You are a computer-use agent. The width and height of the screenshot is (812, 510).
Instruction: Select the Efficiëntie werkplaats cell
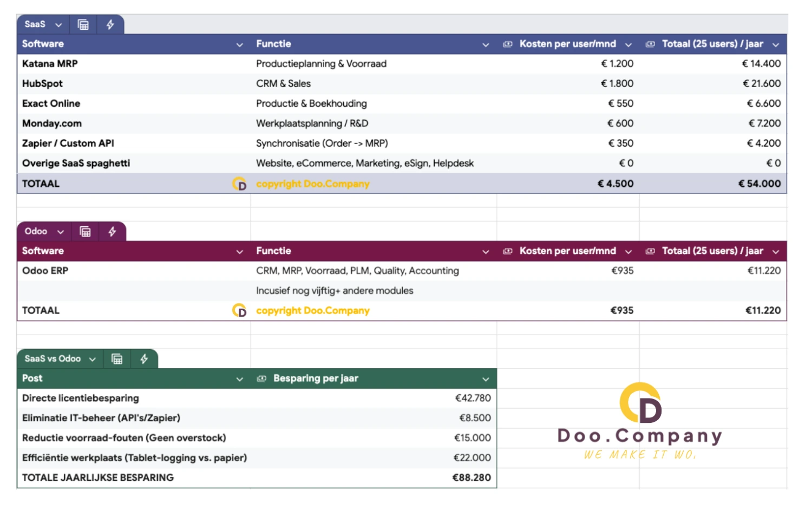point(134,458)
